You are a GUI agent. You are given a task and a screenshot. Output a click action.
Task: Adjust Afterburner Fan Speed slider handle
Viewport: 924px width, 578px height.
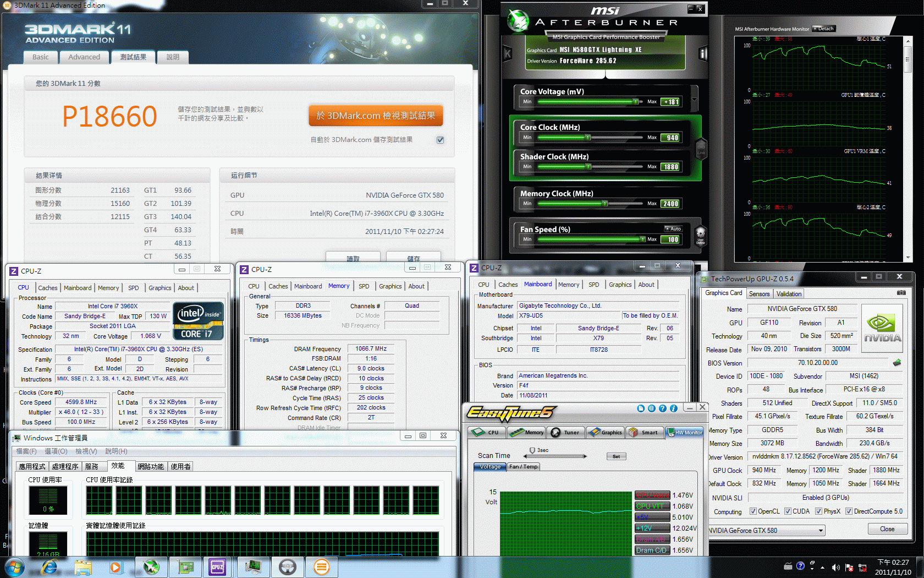tap(642, 239)
